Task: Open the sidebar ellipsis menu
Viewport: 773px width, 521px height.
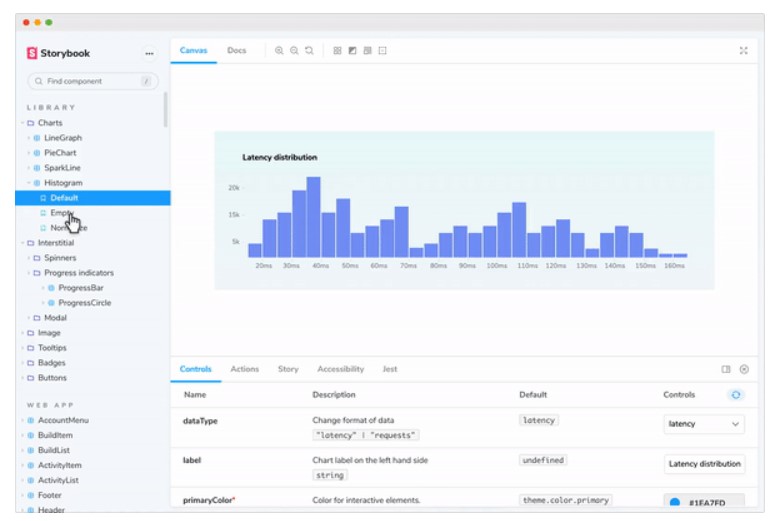Action: click(x=149, y=53)
